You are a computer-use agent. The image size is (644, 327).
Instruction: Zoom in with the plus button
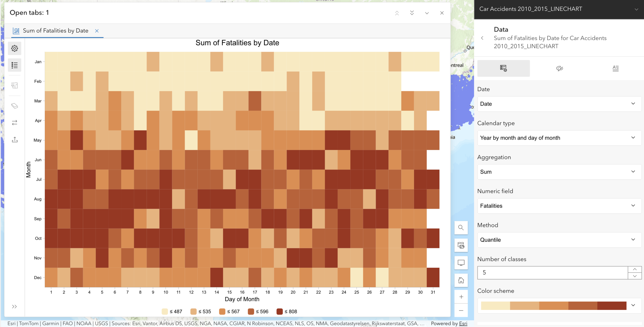pos(461,297)
